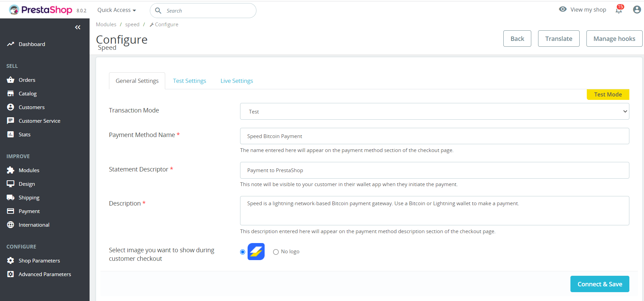Switch to the Test Settings tab

pos(189,81)
